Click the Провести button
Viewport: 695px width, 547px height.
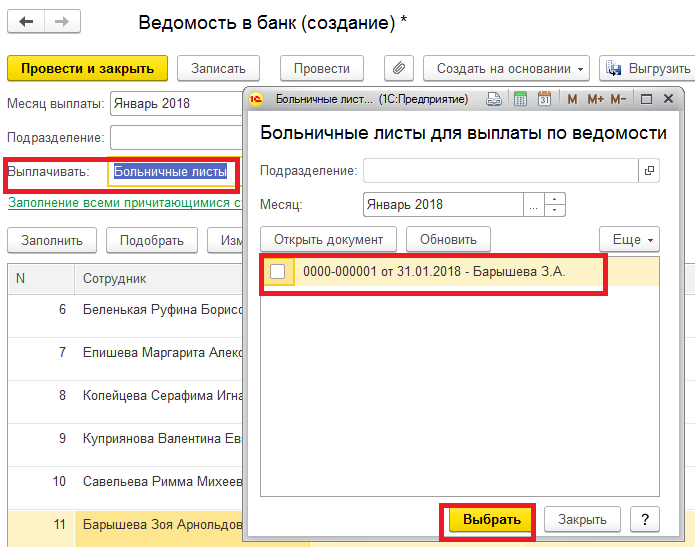point(322,68)
